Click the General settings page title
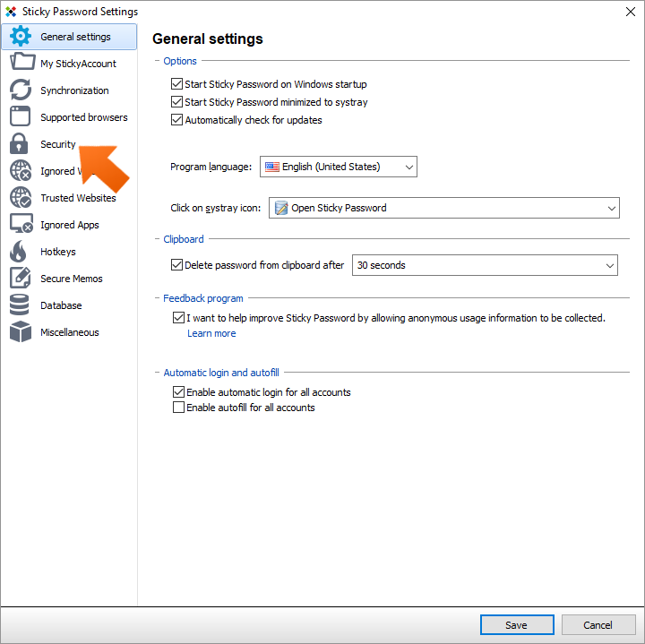645x644 pixels. [x=208, y=39]
